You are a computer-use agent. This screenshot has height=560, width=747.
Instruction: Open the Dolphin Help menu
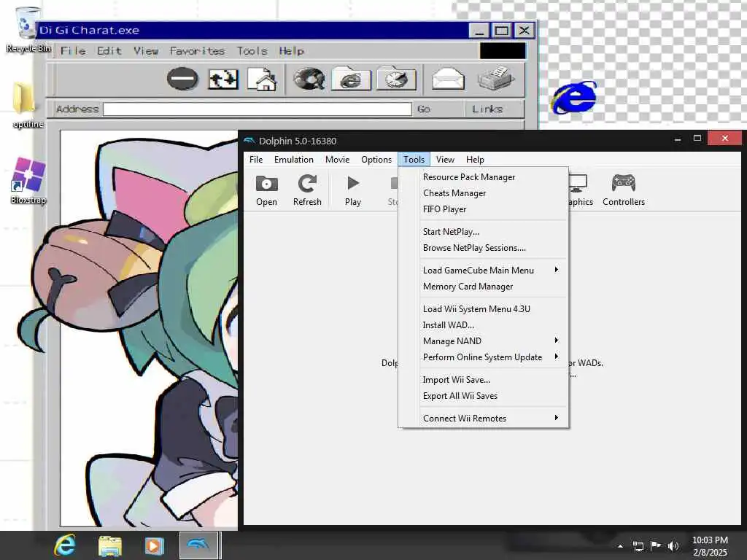click(x=475, y=160)
